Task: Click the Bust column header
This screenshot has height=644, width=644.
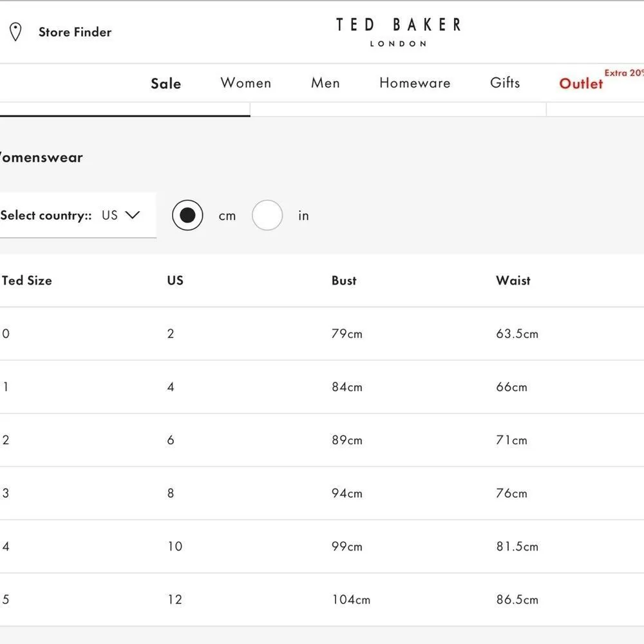Action: click(x=344, y=281)
